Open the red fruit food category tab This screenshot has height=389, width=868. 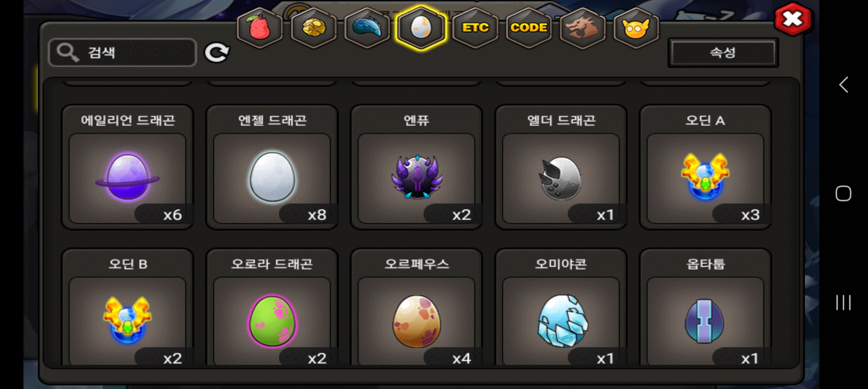click(260, 28)
